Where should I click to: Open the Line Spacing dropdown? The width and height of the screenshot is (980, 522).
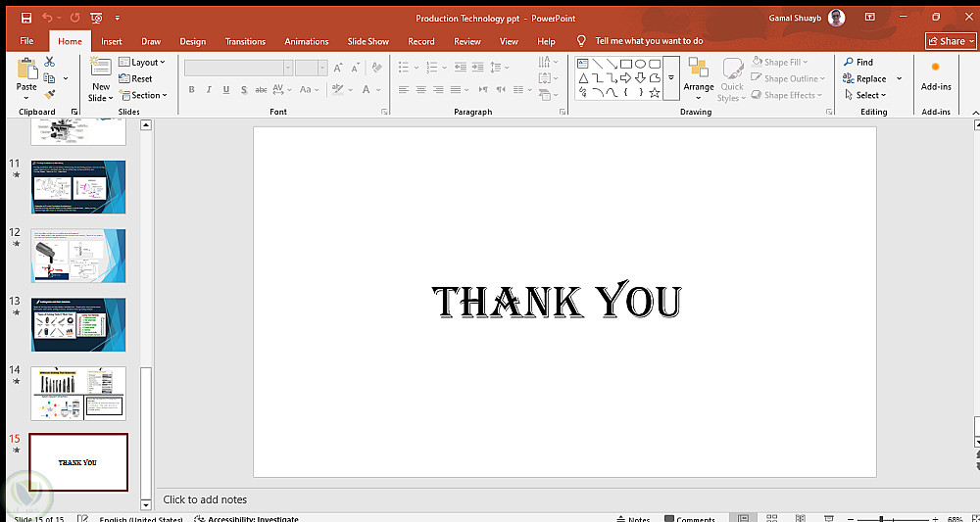(x=500, y=67)
